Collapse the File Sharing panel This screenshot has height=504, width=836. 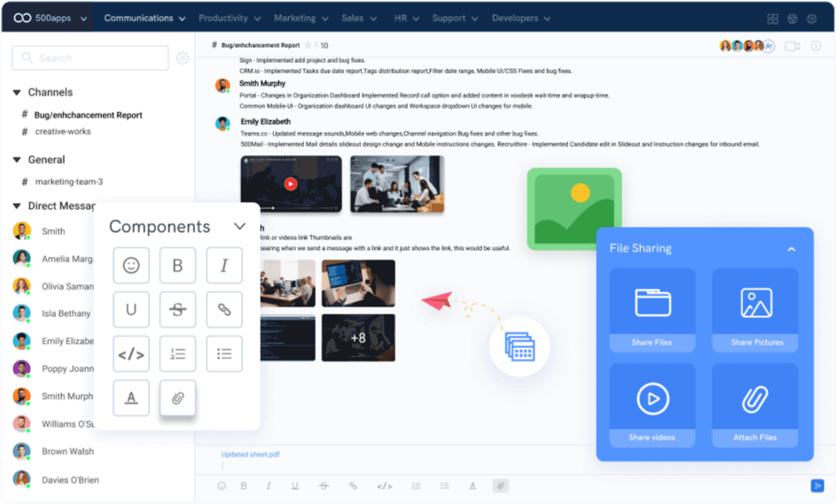point(792,249)
